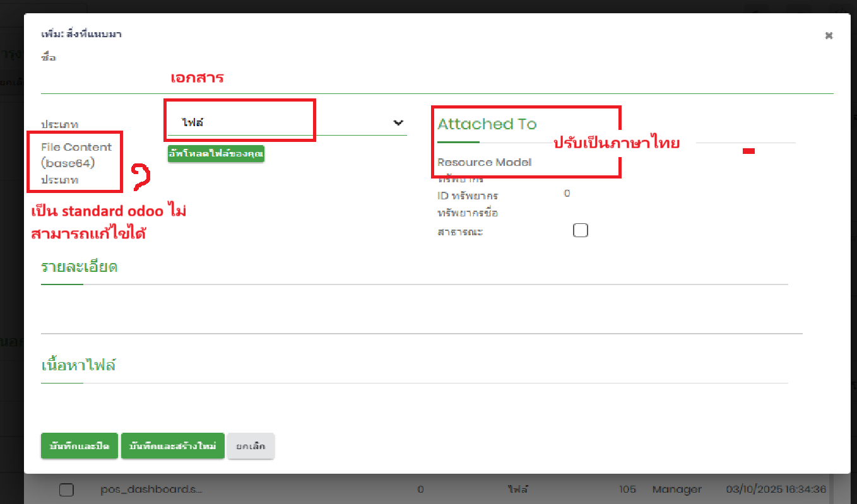Click the chevron arrow of type dropdown
857x504 pixels.
pos(398,122)
